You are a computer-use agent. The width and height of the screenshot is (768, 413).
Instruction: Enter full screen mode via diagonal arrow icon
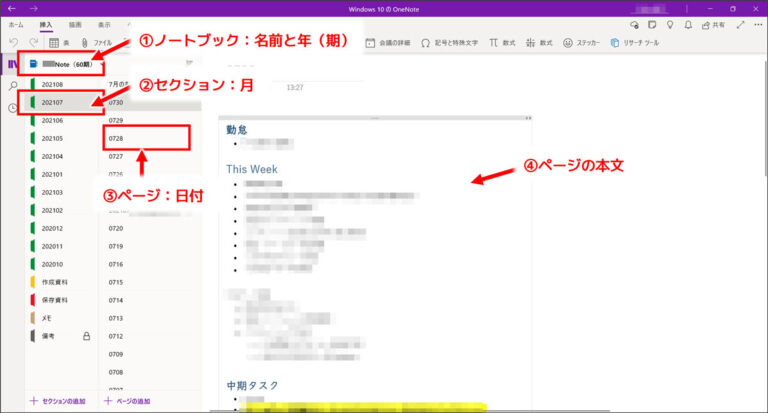click(x=741, y=24)
